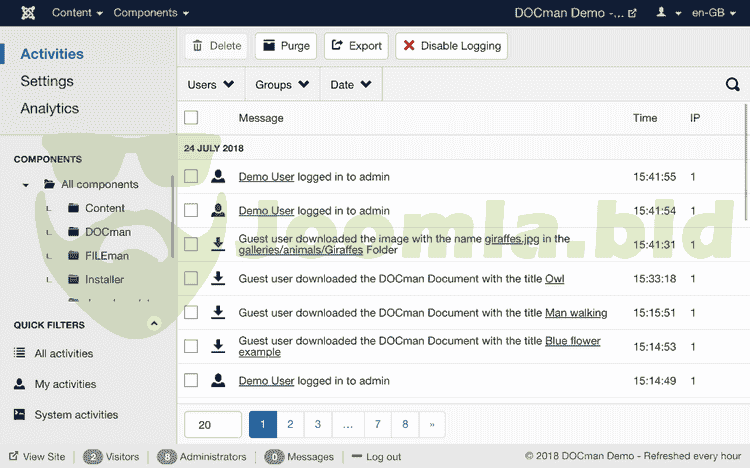Click the download icon for the Man walking activity
750x468 pixels.
tap(218, 312)
